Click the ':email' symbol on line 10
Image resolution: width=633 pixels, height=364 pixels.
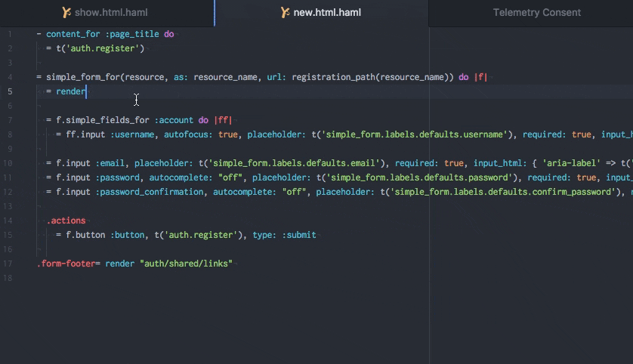[110, 163]
